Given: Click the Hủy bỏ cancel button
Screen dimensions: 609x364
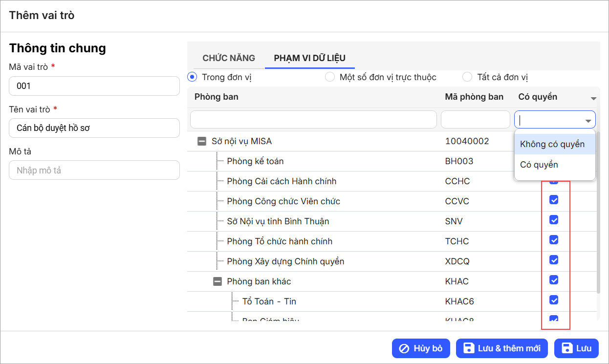Looking at the screenshot, I should 421,348.
